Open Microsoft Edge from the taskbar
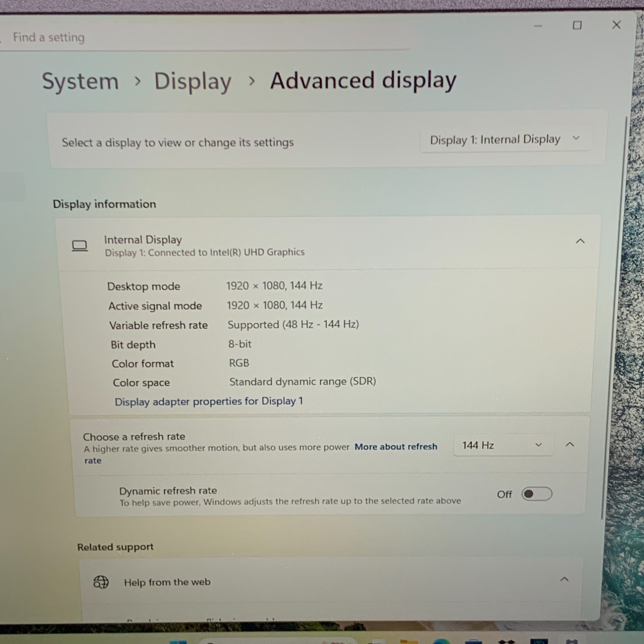644x644 pixels. click(442, 641)
